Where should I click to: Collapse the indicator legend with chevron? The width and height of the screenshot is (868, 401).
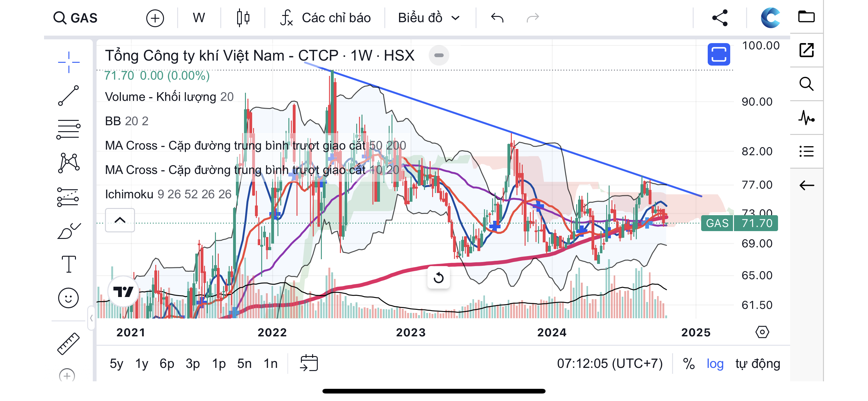[x=120, y=220]
